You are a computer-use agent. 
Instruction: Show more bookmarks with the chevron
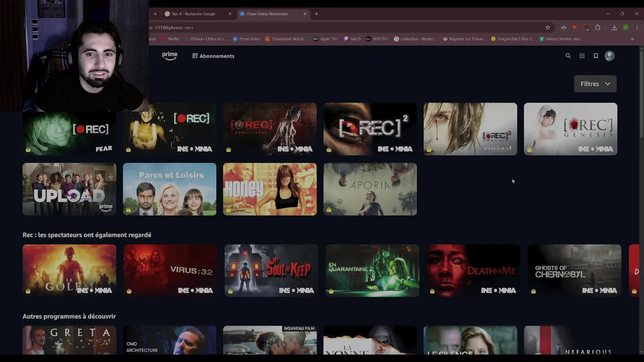632,39
